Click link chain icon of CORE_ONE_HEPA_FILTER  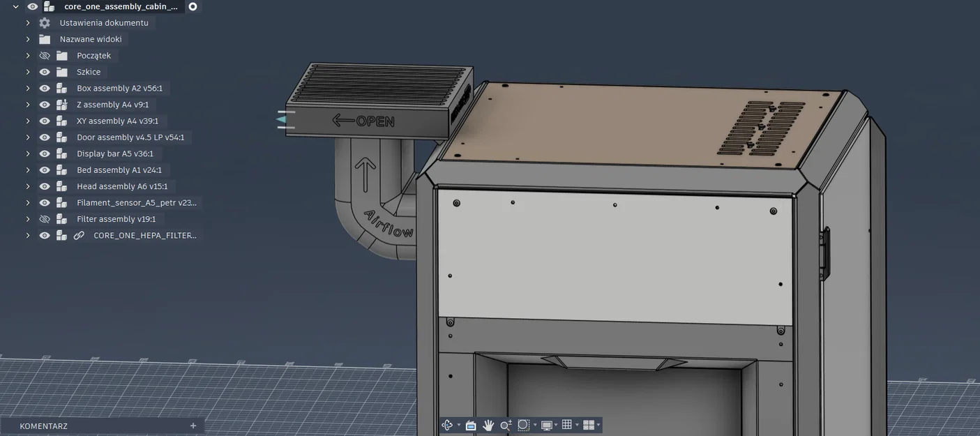(79, 236)
